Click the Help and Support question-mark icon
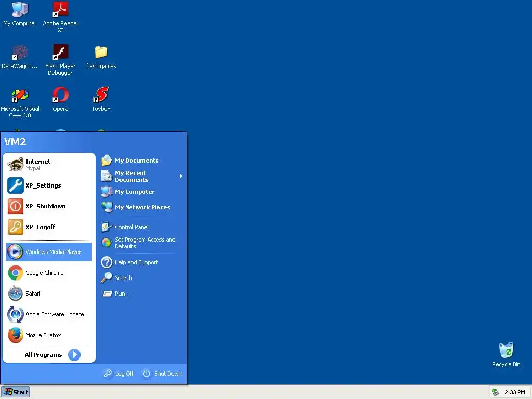Image resolution: width=532 pixels, height=399 pixels. 107,262
